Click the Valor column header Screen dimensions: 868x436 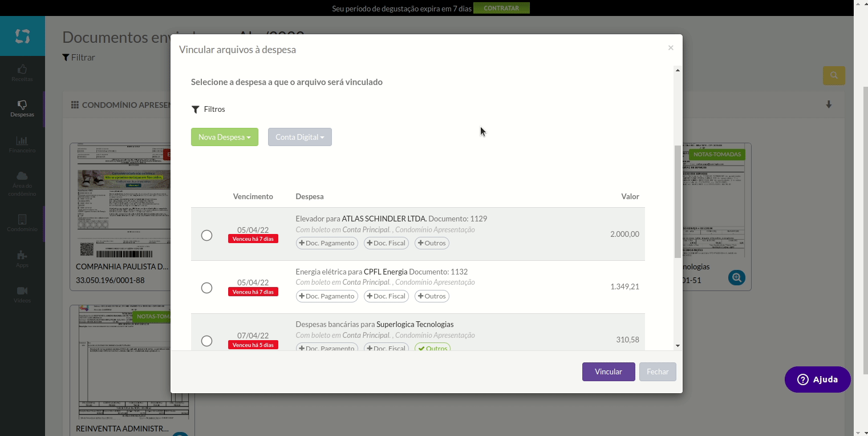point(630,196)
